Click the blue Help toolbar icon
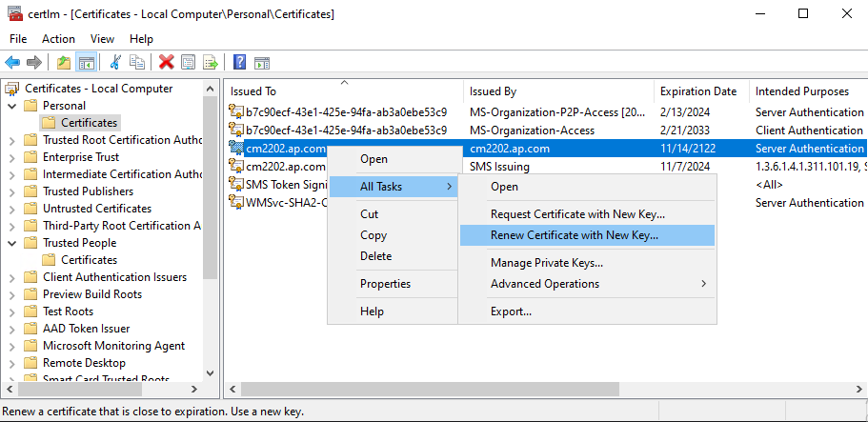The width and height of the screenshot is (868, 422). [240, 62]
